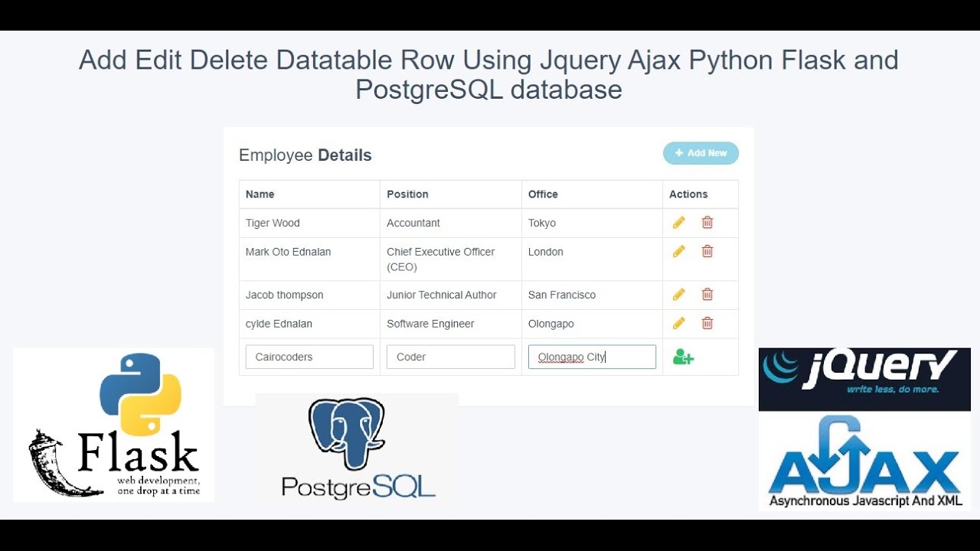Click the Office column header
This screenshot has height=551, width=980.
pos(592,194)
